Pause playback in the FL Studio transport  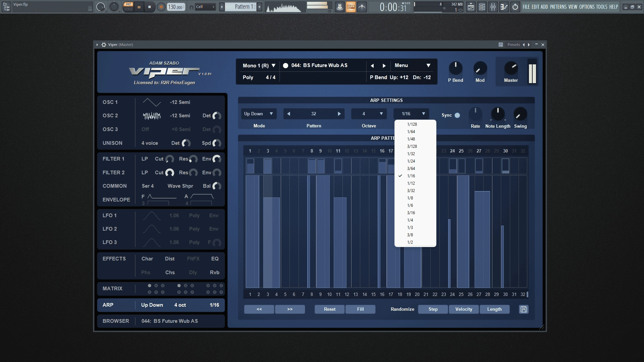pos(139,7)
